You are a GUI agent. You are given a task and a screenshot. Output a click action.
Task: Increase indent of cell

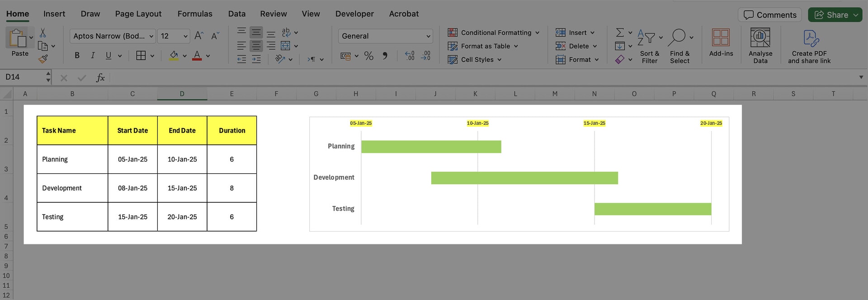[x=256, y=59]
